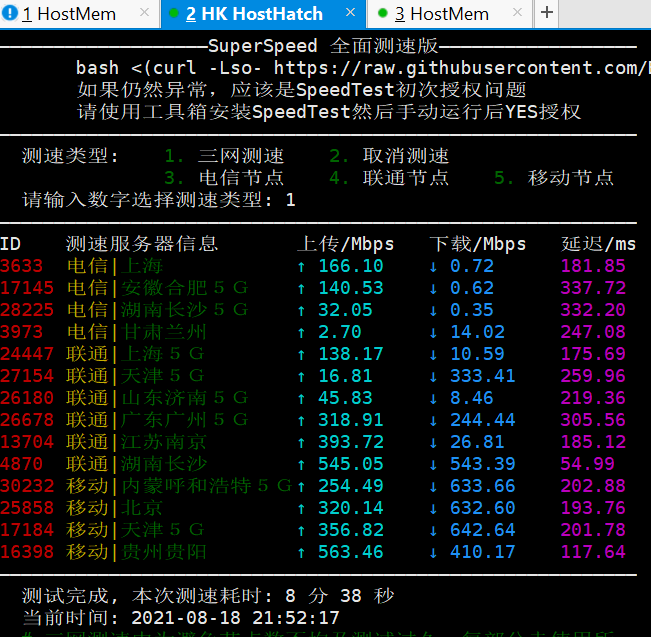Add a new session tab with plus button
The height and width of the screenshot is (637, 651).
coord(547,12)
